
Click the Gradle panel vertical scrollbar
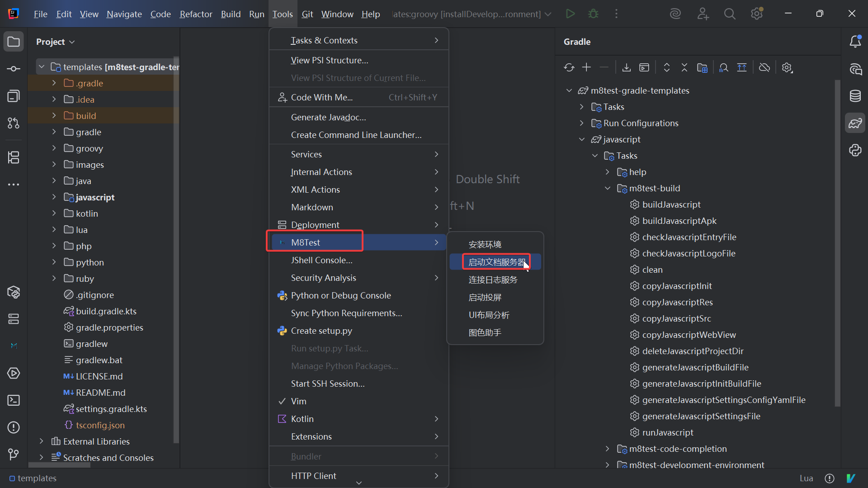pos(837,244)
